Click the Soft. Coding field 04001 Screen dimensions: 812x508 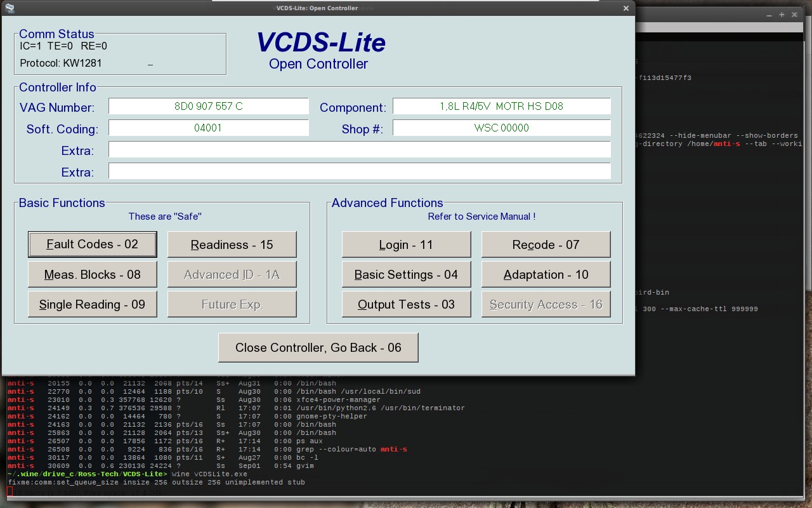[209, 128]
